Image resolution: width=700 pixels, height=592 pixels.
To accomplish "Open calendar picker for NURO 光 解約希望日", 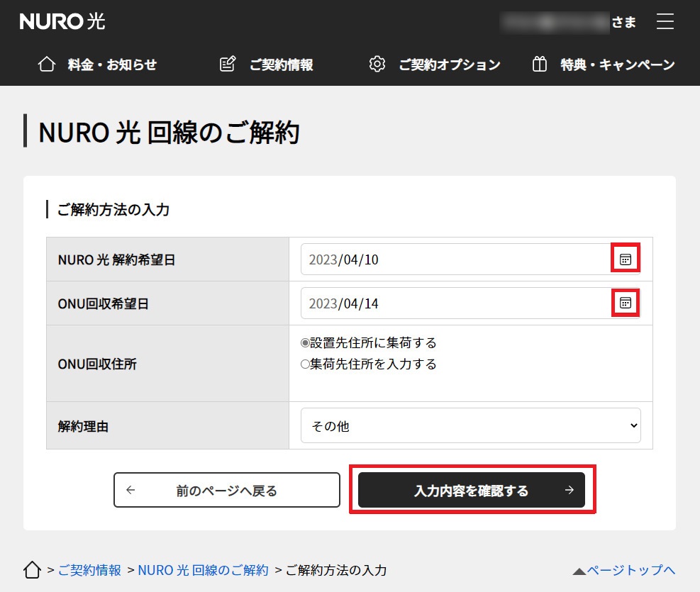I will click(x=626, y=259).
